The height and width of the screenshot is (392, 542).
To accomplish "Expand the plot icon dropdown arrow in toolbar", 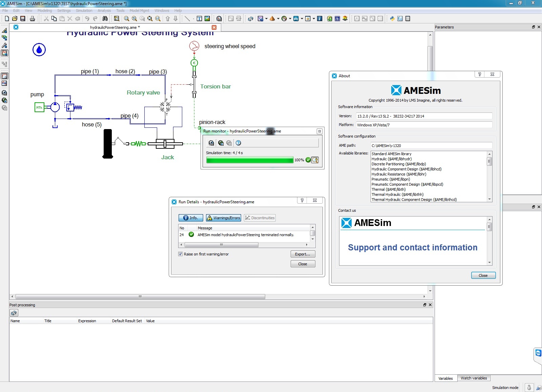I will [266, 19].
